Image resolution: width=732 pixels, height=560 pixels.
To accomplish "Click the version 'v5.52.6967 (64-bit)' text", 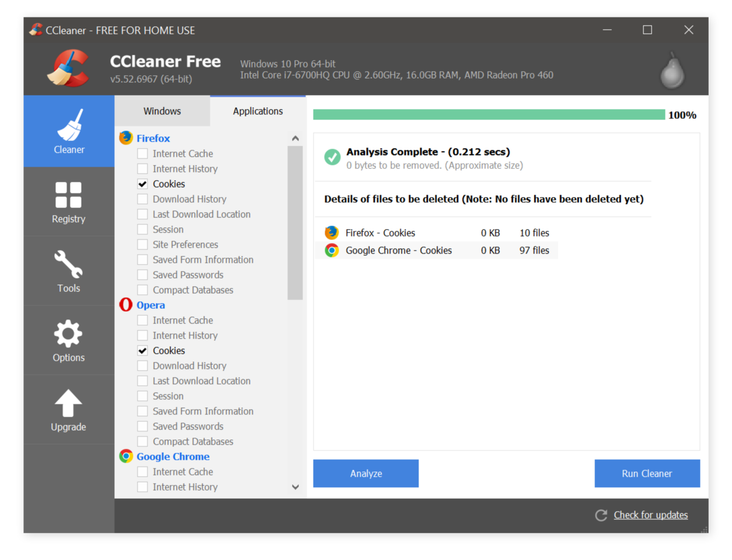I will [151, 79].
